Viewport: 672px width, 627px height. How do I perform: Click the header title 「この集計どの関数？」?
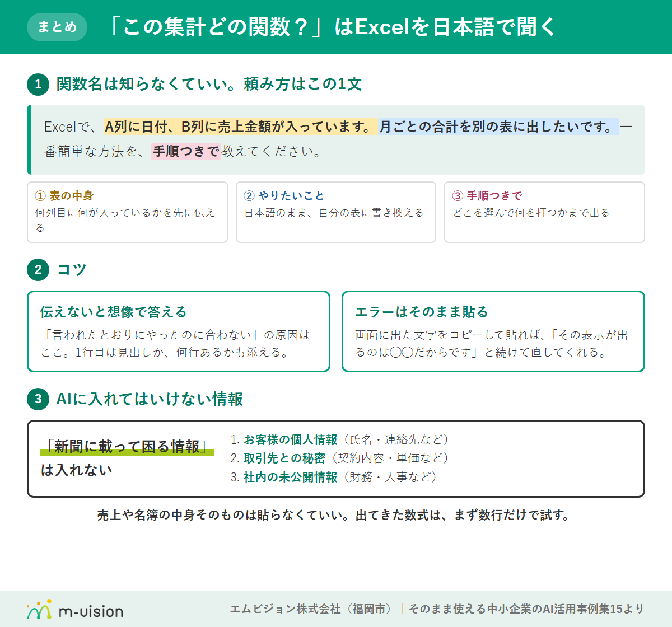point(217,27)
